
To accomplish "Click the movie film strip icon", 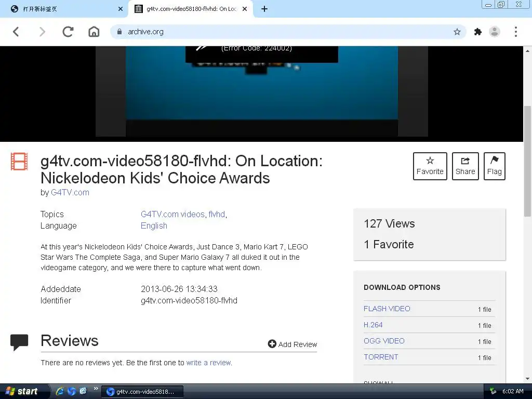I will 19,162.
